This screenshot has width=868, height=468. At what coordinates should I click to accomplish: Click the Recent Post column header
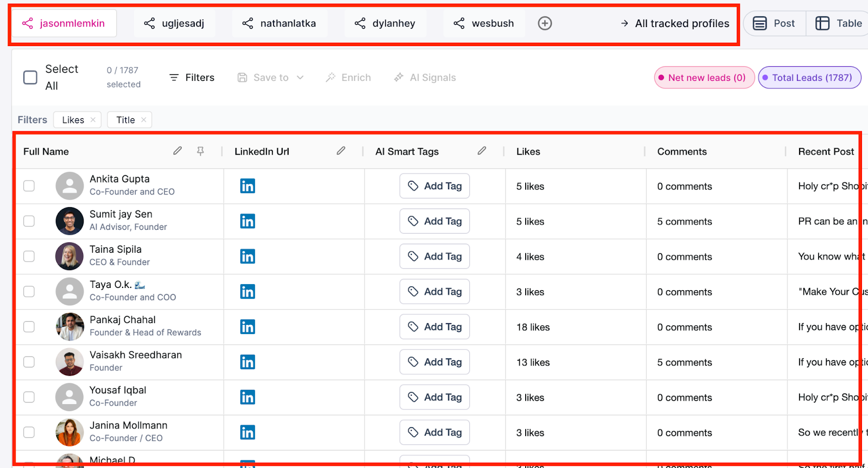tap(826, 151)
